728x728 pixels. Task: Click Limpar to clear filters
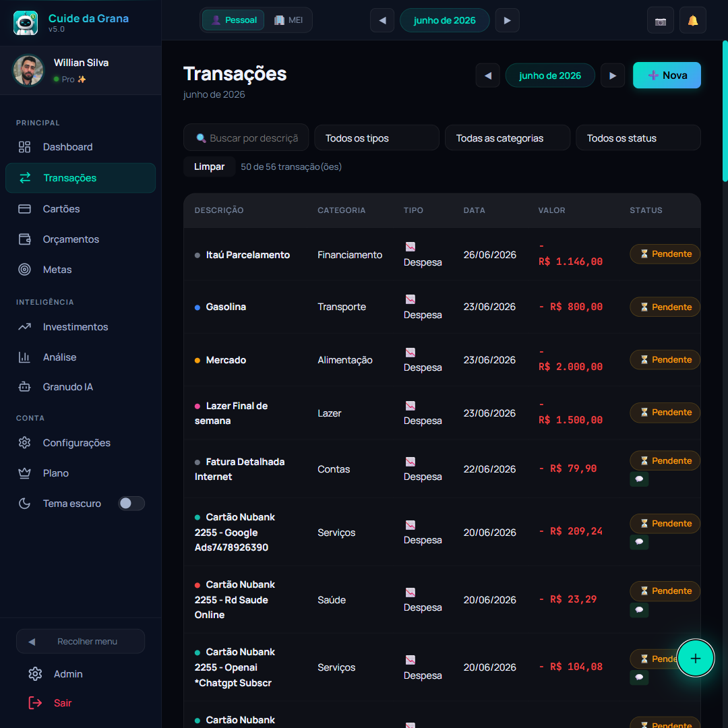coord(209,166)
